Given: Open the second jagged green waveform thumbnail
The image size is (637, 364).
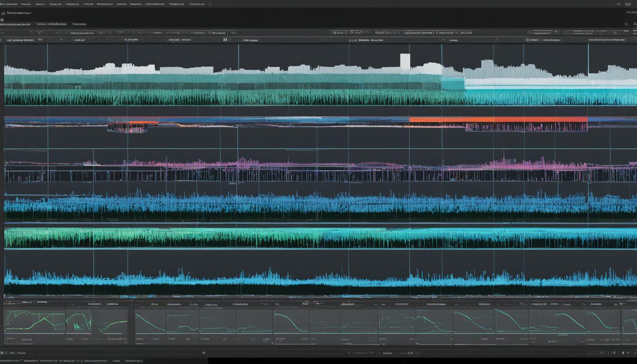Looking at the screenshot, I should [x=79, y=321].
